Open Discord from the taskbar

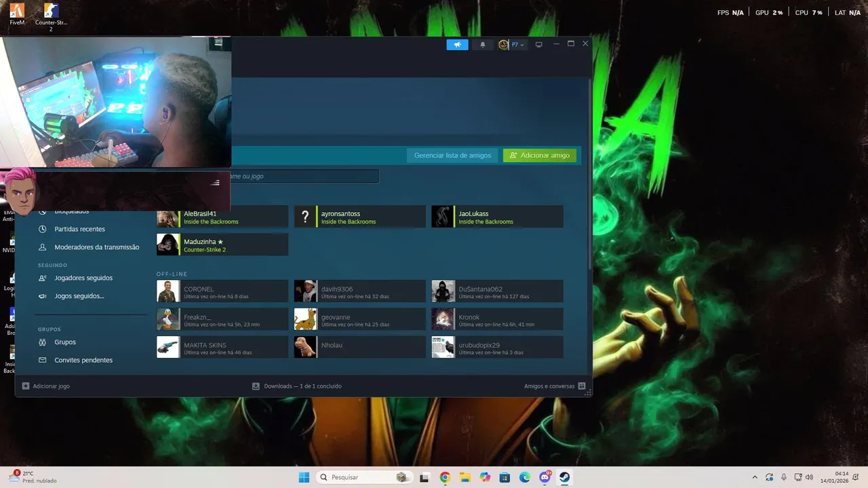click(545, 477)
